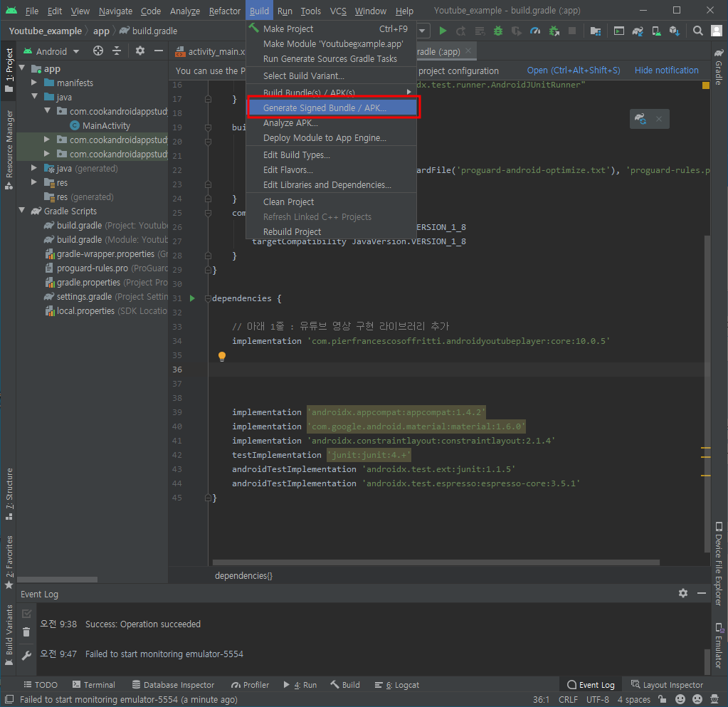728x707 pixels.
Task: Click the smiley feedback face in status bar
Action: pos(680,699)
